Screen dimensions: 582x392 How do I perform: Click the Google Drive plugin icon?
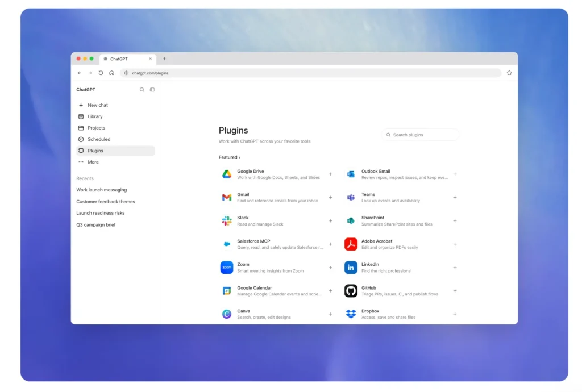pyautogui.click(x=227, y=174)
